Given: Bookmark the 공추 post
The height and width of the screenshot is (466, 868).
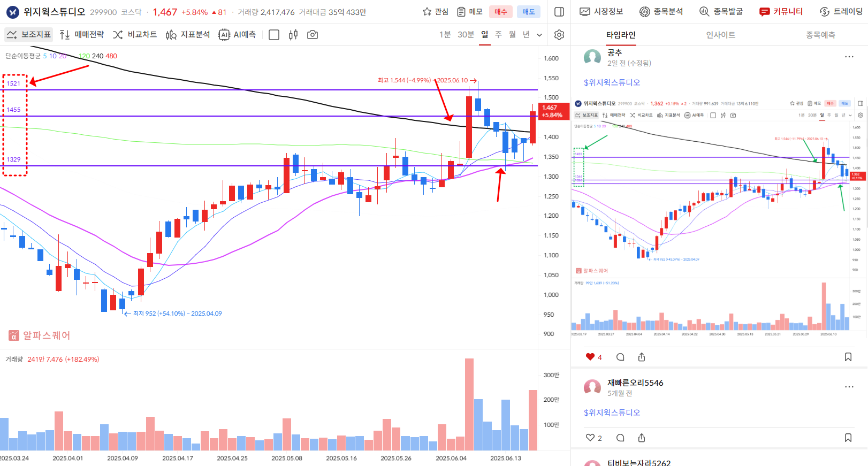Looking at the screenshot, I should [x=848, y=357].
